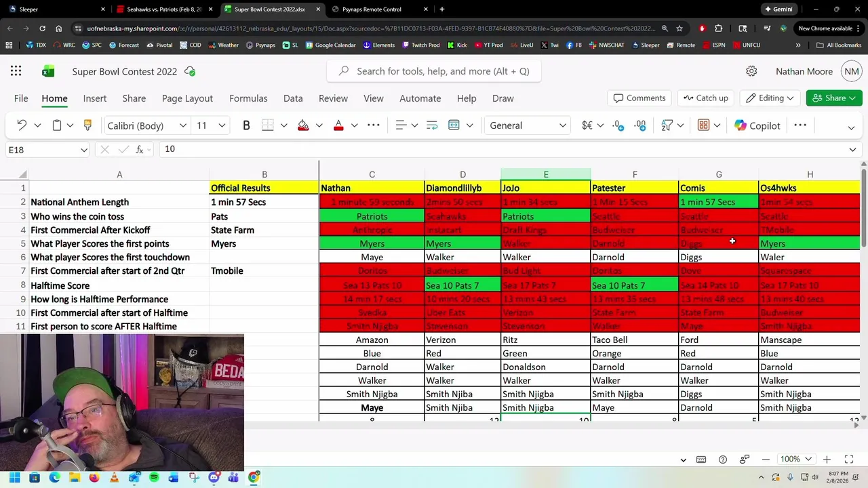Open borders dropdown arrow
This screenshot has height=488, width=868.
coord(283,125)
